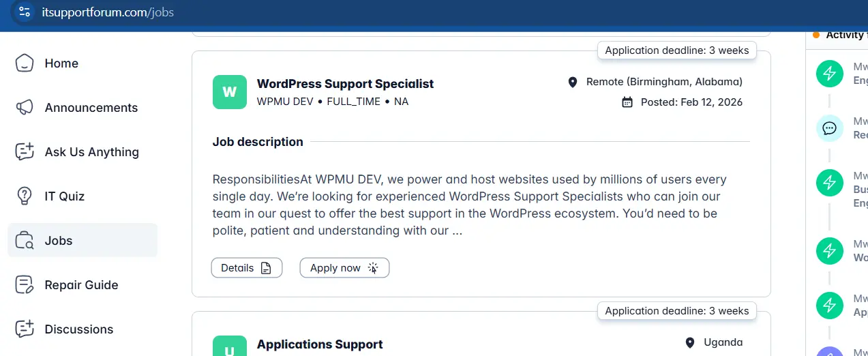Click the Ask Us Anything chat icon
This screenshot has height=356, width=868.
pos(25,152)
